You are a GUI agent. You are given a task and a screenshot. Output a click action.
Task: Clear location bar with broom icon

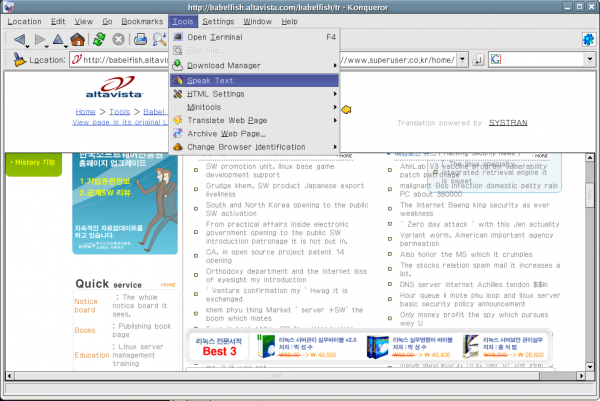tap(19, 60)
